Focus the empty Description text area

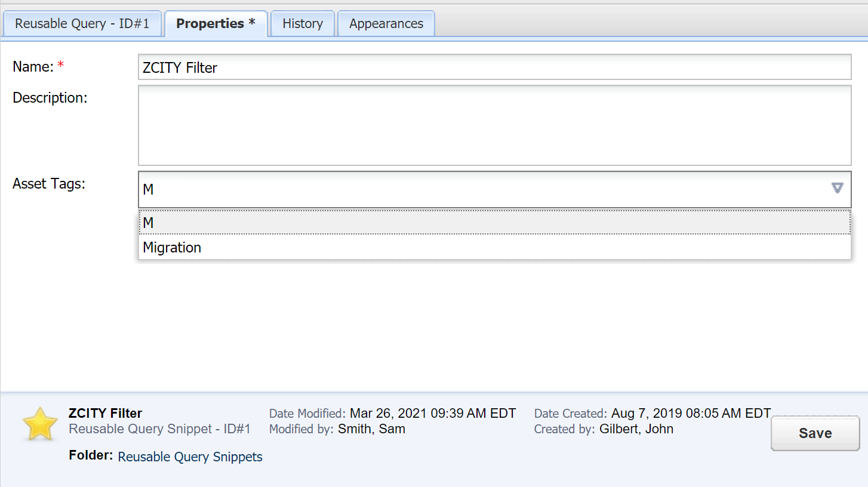coord(494,125)
